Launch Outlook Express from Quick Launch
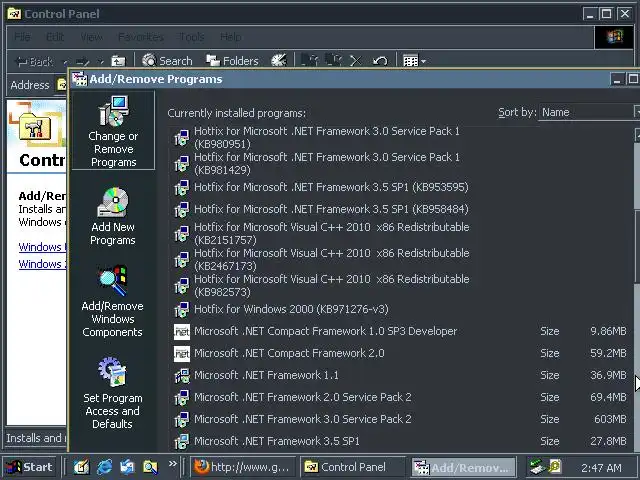The image size is (640, 480). coord(127,467)
